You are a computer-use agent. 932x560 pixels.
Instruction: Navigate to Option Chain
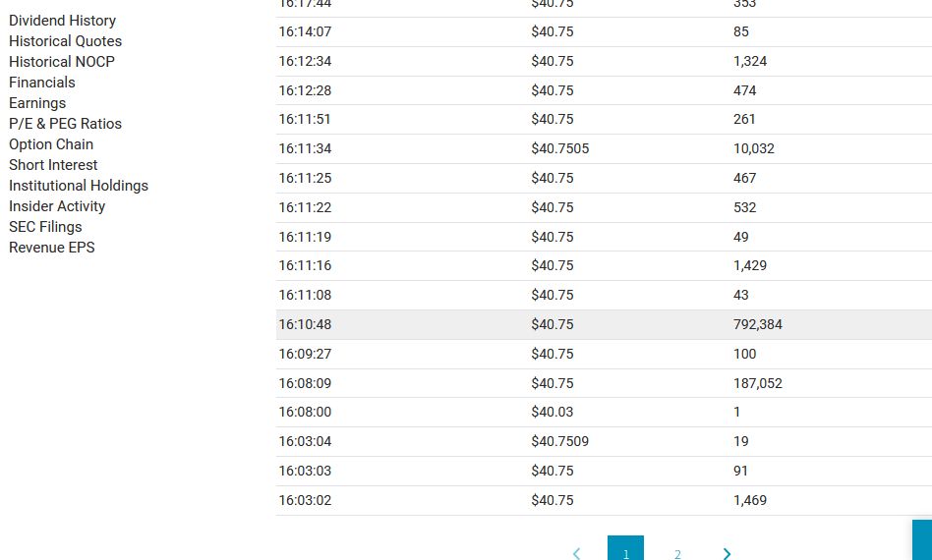click(51, 144)
